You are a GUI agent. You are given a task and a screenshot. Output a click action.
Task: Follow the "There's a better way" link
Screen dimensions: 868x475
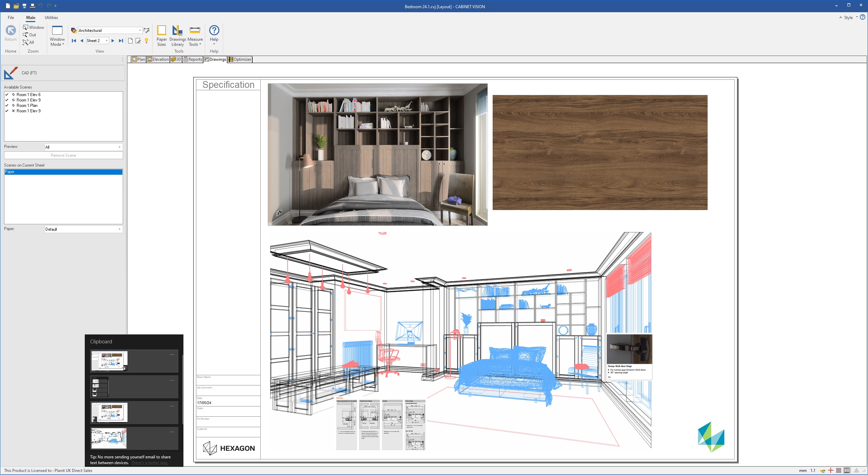150,463
